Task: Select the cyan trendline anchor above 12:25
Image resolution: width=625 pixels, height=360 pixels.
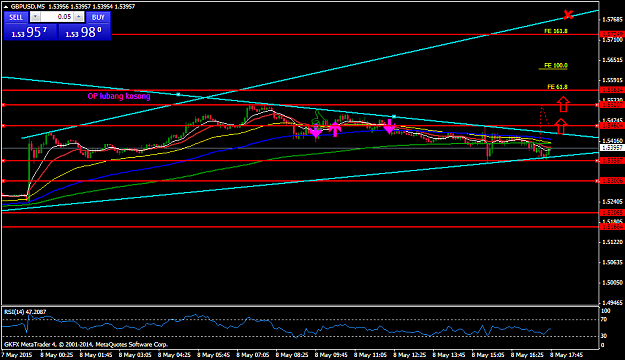Action: coord(394,116)
